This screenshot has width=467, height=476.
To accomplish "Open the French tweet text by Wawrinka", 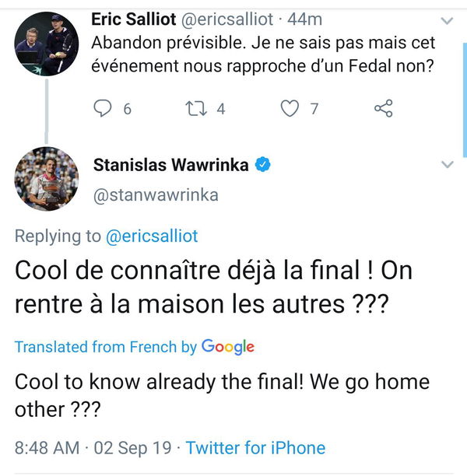I will (x=213, y=286).
